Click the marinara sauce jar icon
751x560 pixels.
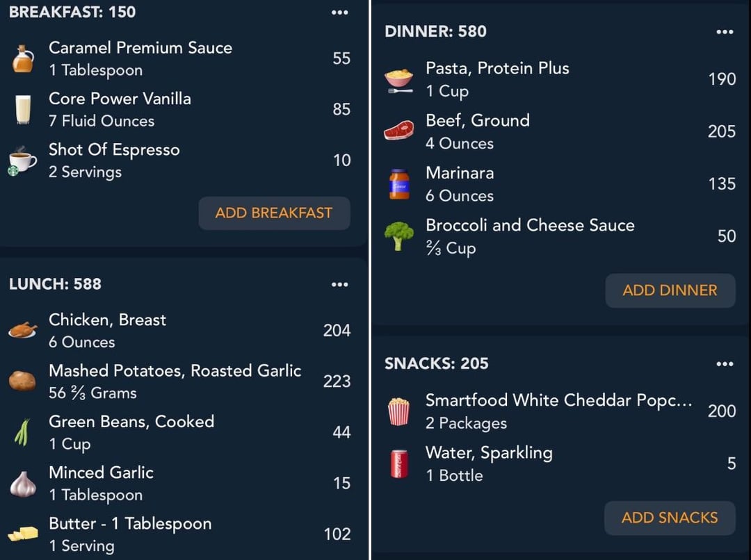pos(399,184)
